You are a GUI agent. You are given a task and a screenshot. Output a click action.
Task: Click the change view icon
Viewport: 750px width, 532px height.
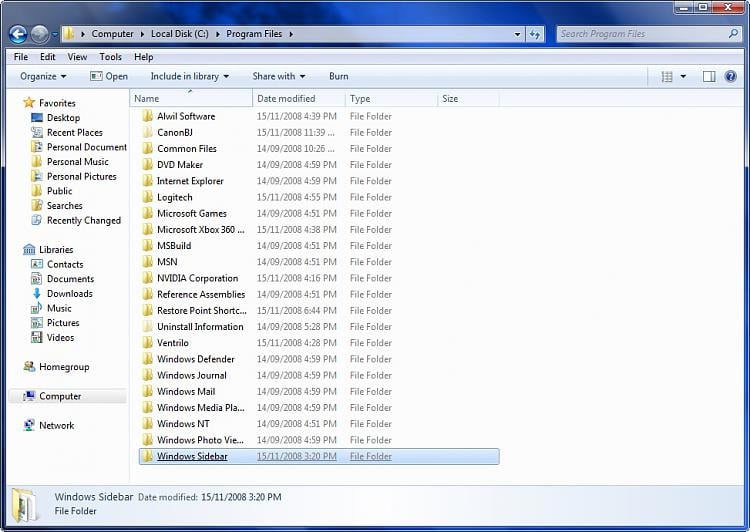(667, 77)
